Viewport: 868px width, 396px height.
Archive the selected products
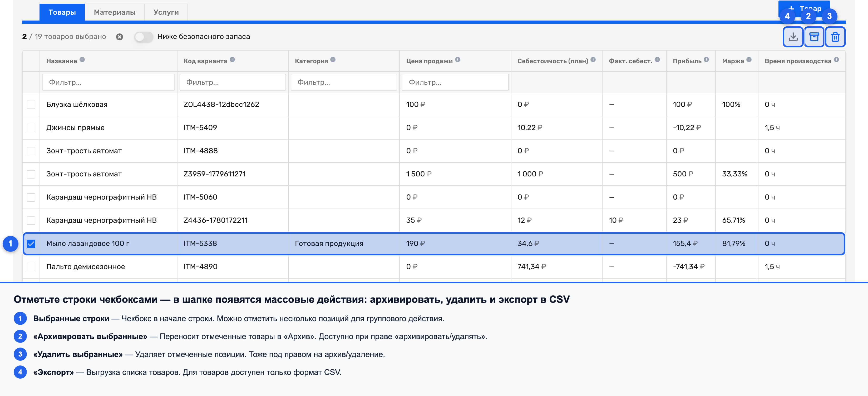tap(814, 37)
